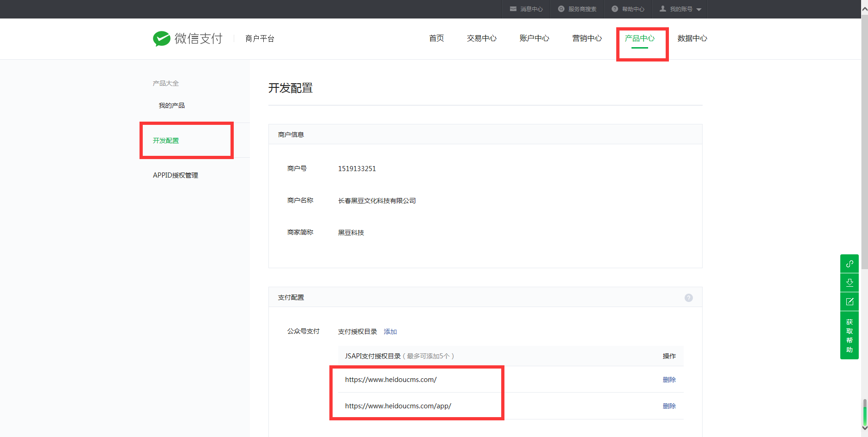The height and width of the screenshot is (437, 868).
Task: Open 我的产品 in the sidebar
Action: pos(172,105)
